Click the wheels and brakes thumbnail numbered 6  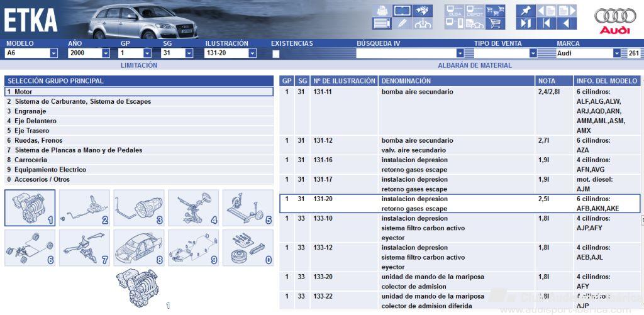click(x=30, y=248)
